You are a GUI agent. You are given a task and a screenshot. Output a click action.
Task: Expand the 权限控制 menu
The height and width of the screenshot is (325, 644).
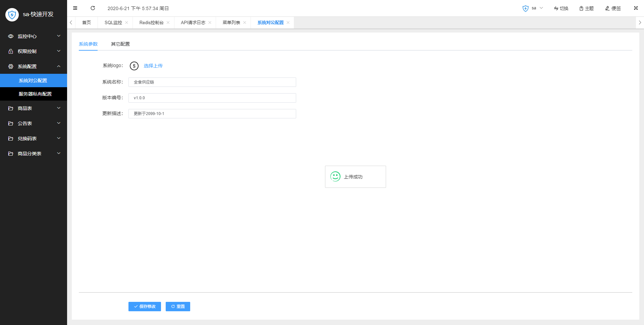click(34, 51)
